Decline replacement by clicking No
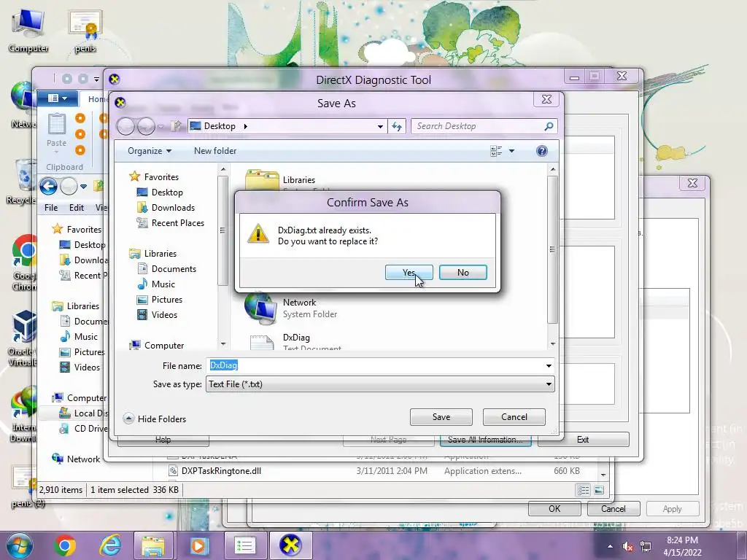Image resolution: width=747 pixels, height=560 pixels. click(x=462, y=273)
